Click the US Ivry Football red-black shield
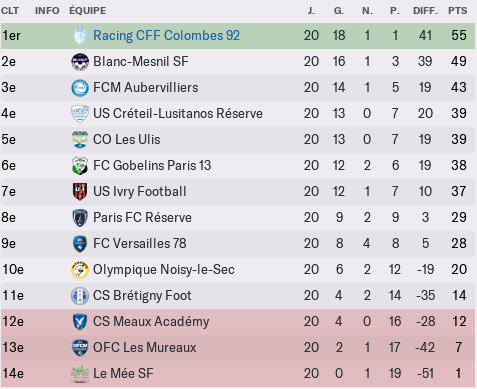The image size is (477, 389). pos(80,192)
